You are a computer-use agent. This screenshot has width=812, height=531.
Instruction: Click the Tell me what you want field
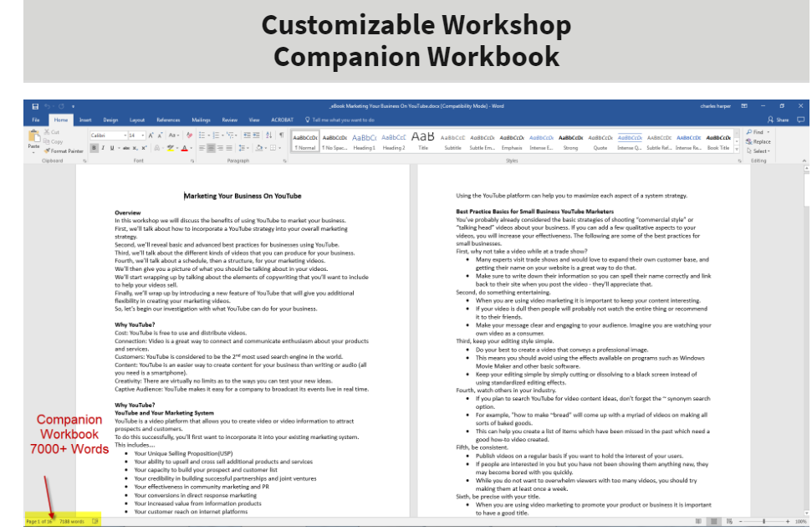[x=340, y=120]
